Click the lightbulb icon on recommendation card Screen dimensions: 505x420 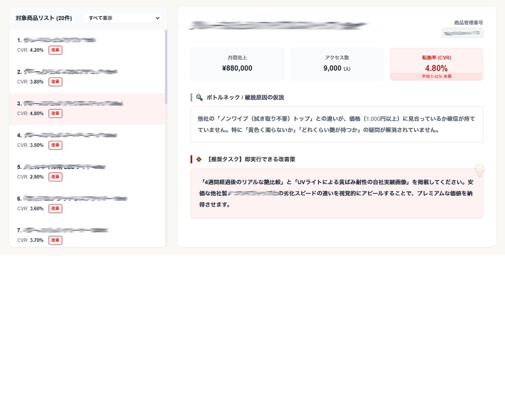coord(479,170)
